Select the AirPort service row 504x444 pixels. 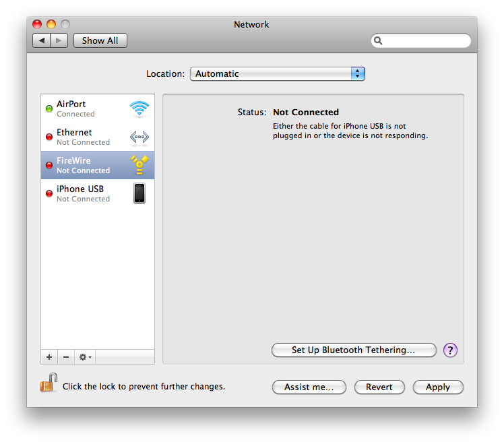click(x=98, y=108)
